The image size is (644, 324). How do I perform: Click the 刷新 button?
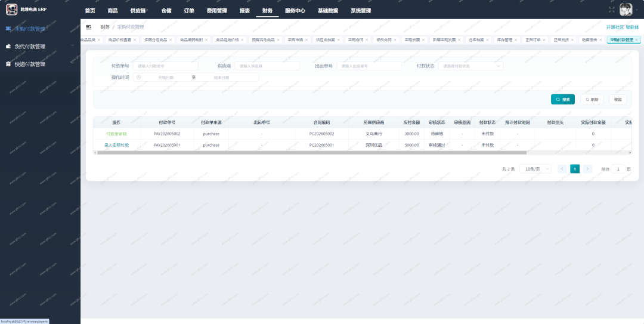(x=592, y=99)
